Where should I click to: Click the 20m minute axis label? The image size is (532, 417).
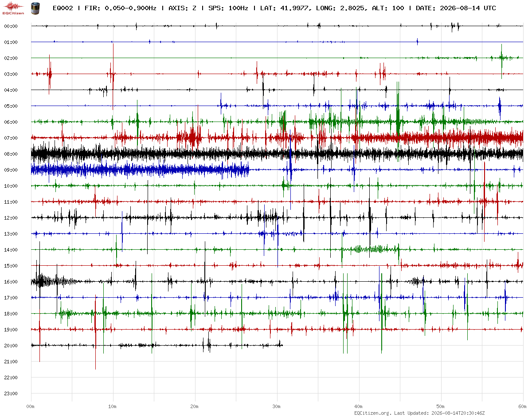[195, 406]
